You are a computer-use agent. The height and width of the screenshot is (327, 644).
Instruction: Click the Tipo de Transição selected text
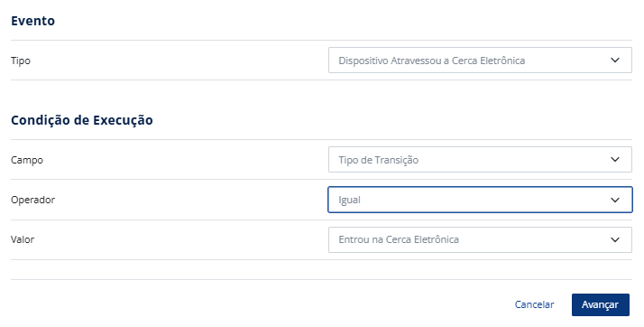pyautogui.click(x=378, y=160)
